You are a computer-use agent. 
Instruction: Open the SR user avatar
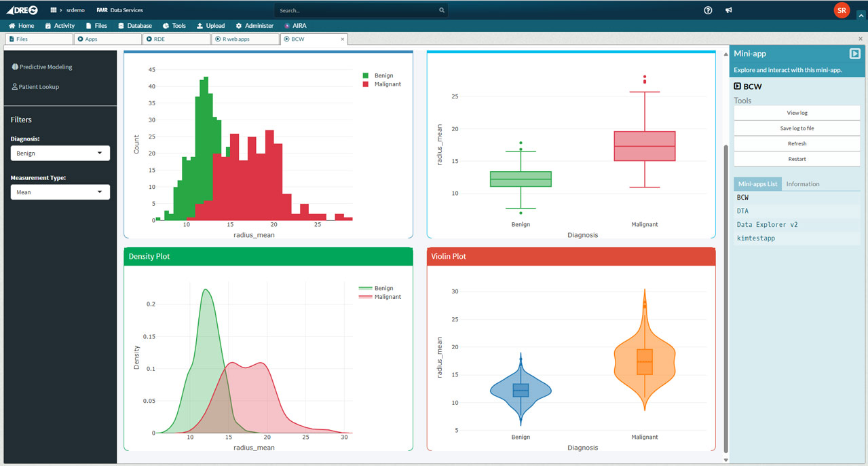click(x=842, y=10)
